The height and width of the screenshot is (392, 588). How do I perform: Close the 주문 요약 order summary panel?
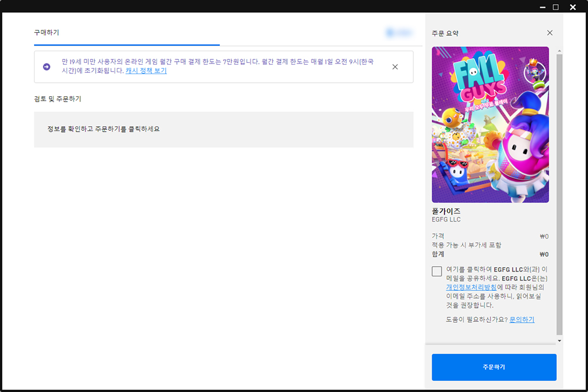[550, 33]
